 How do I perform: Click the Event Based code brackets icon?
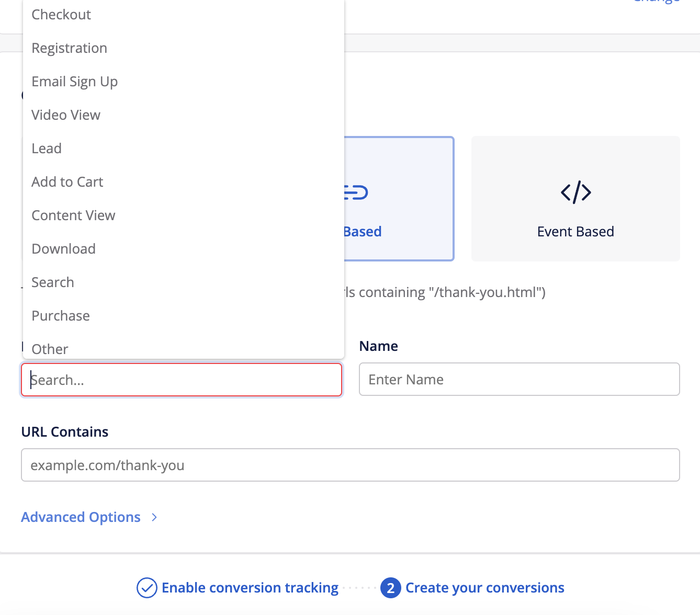[575, 192]
